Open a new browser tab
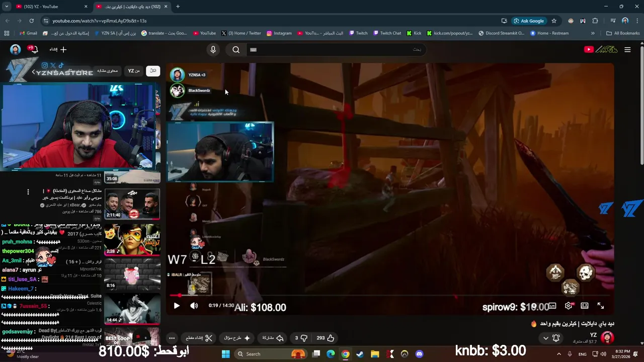The height and width of the screenshot is (362, 644). 178,7
